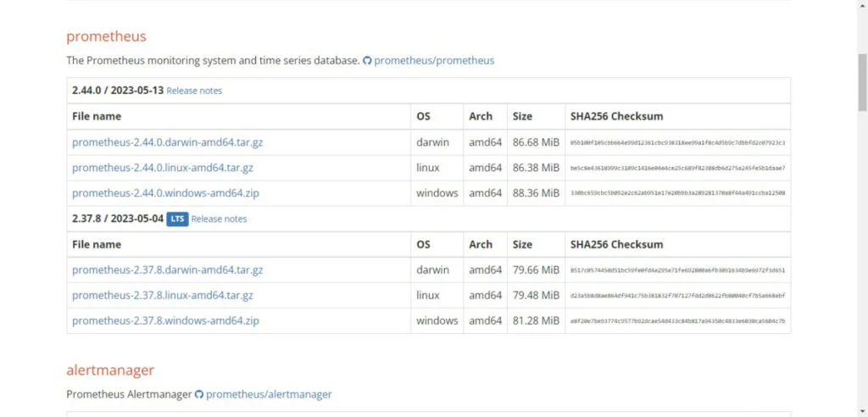Open Release notes for version 2.37.8

tap(219, 219)
